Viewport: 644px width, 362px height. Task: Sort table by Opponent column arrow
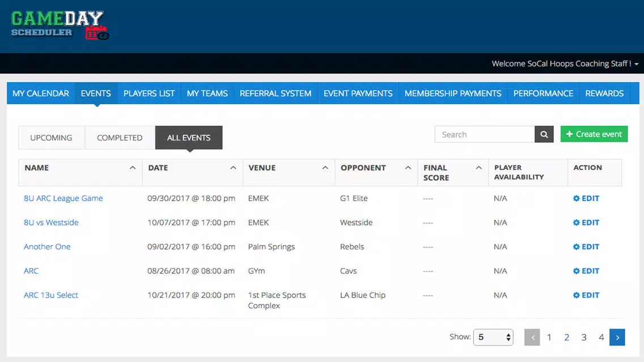408,168
